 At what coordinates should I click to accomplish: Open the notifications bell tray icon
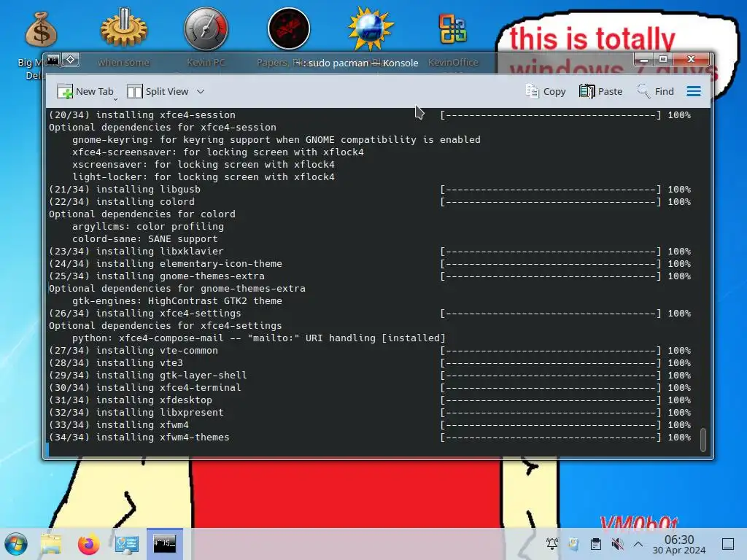point(552,544)
